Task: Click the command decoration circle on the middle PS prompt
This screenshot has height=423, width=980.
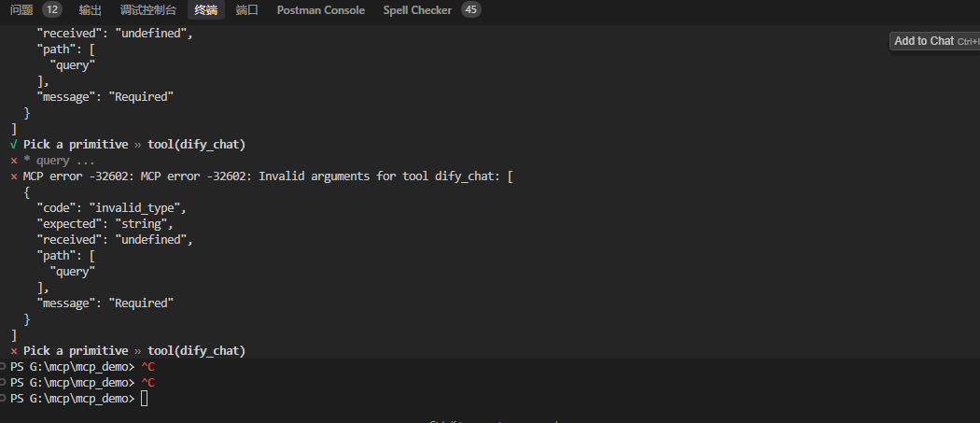Action: click(4, 383)
